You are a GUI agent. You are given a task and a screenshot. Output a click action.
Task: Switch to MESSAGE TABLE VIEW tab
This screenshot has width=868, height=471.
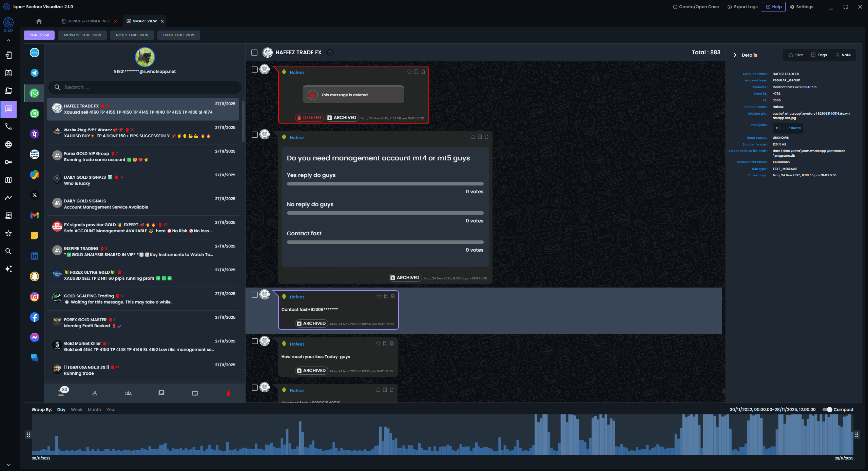[82, 35]
